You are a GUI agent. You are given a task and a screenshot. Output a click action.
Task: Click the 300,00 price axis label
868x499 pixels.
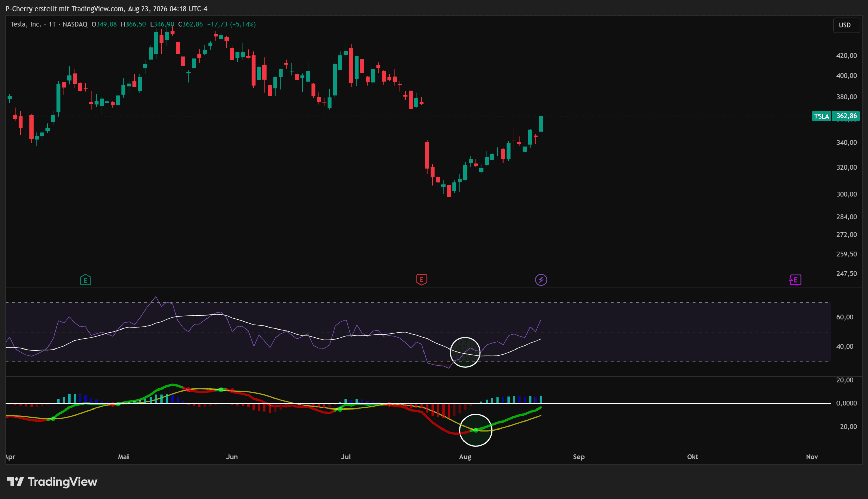[x=846, y=194]
